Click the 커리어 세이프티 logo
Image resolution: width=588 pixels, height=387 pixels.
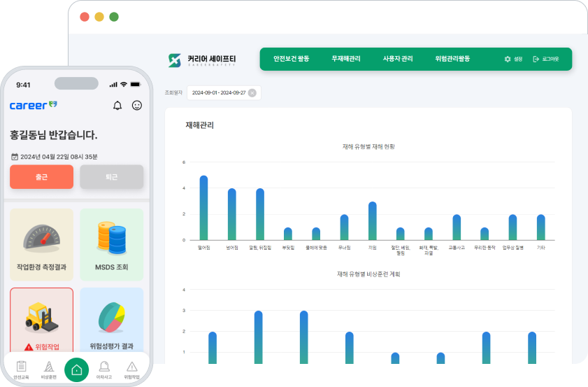click(203, 59)
